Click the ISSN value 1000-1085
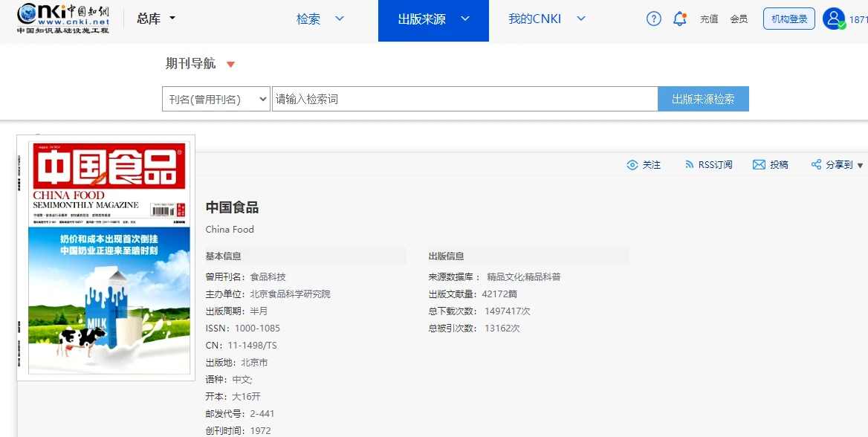This screenshot has width=868, height=437. coord(257,328)
